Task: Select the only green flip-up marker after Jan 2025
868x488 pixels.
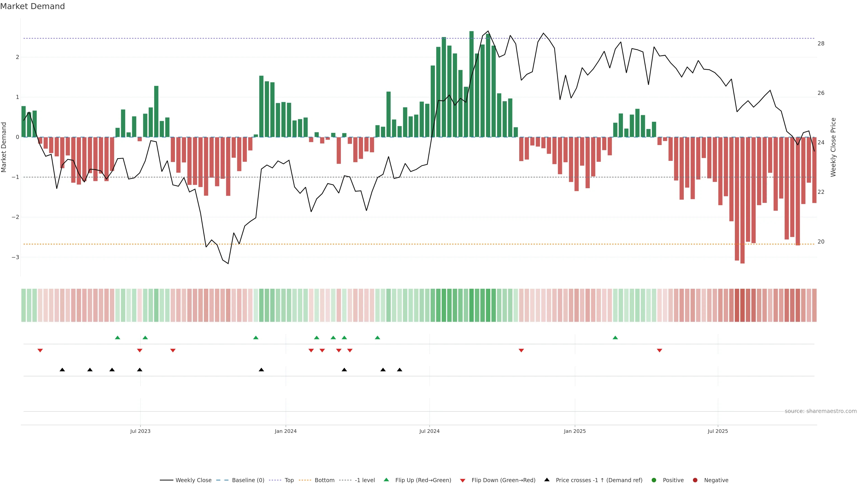Action: tap(615, 338)
